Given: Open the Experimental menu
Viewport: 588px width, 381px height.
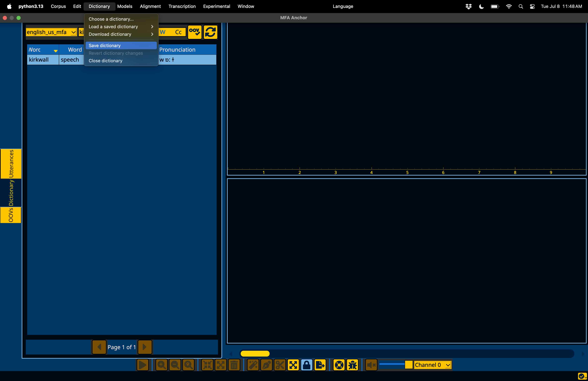Looking at the screenshot, I should pyautogui.click(x=216, y=6).
